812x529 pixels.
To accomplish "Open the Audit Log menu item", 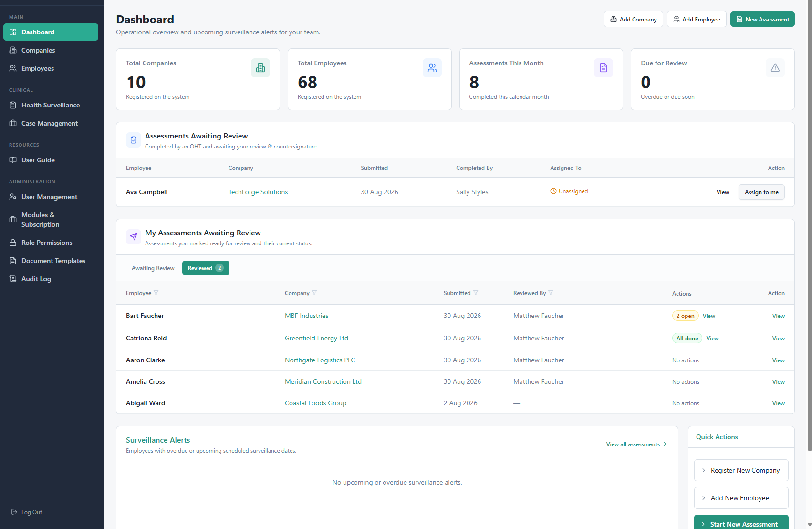I will [51, 279].
